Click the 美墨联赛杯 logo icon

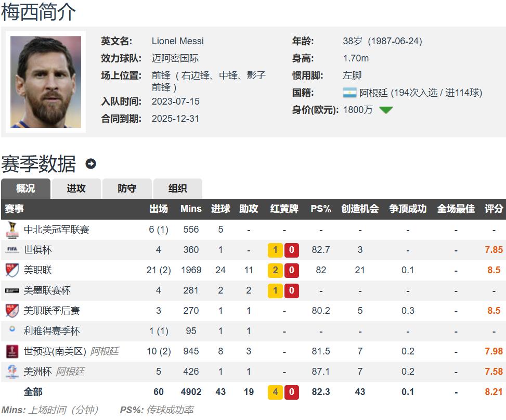pyautogui.click(x=12, y=290)
